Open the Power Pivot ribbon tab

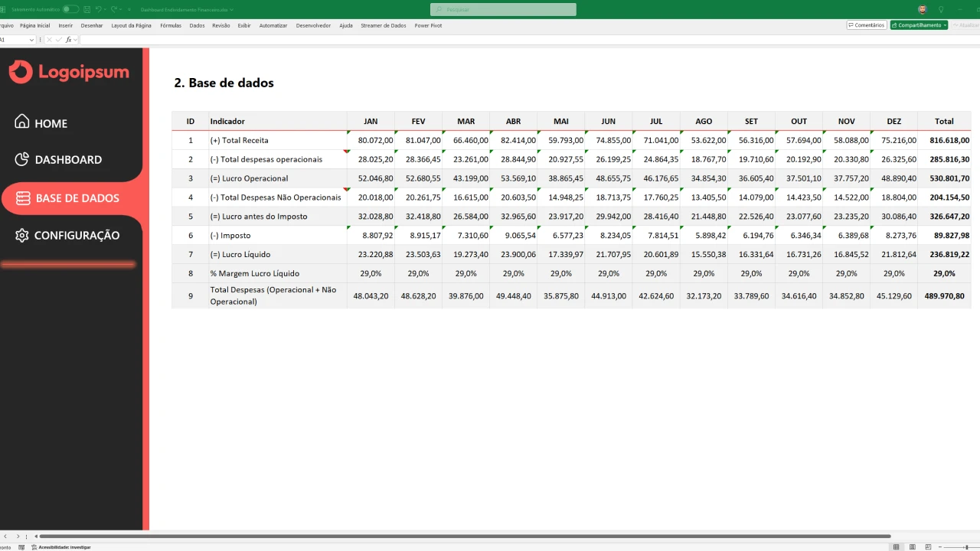click(x=428, y=25)
